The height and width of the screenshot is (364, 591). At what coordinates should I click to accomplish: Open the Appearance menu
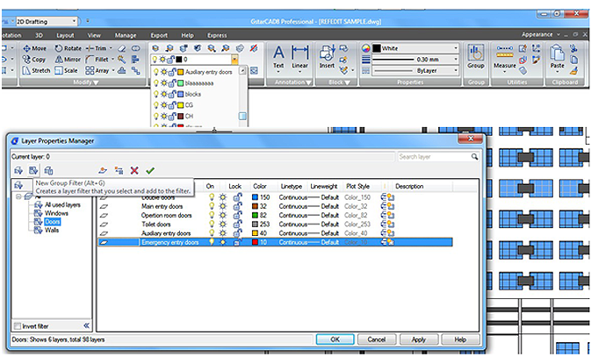(540, 34)
